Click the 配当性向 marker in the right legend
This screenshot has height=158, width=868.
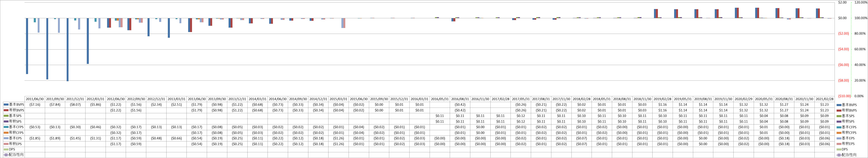click(x=839, y=155)
